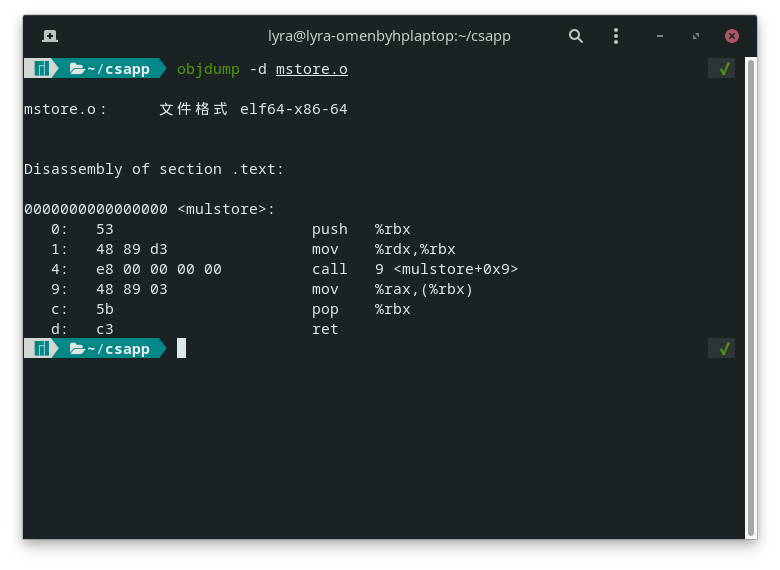Click the objdump command text
The image size is (780, 570).
tap(208, 69)
